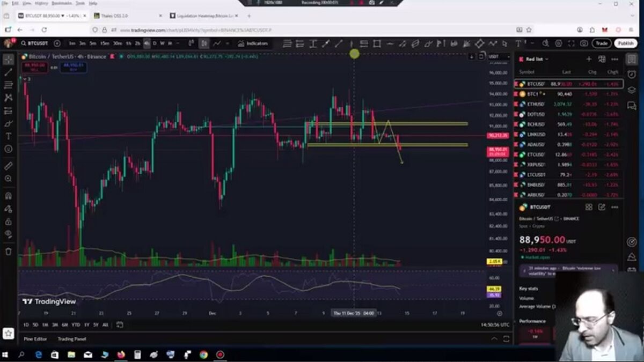Select rectangle drawing tool in top toolbar
Screen dimensions: 644x362
tap(377, 43)
